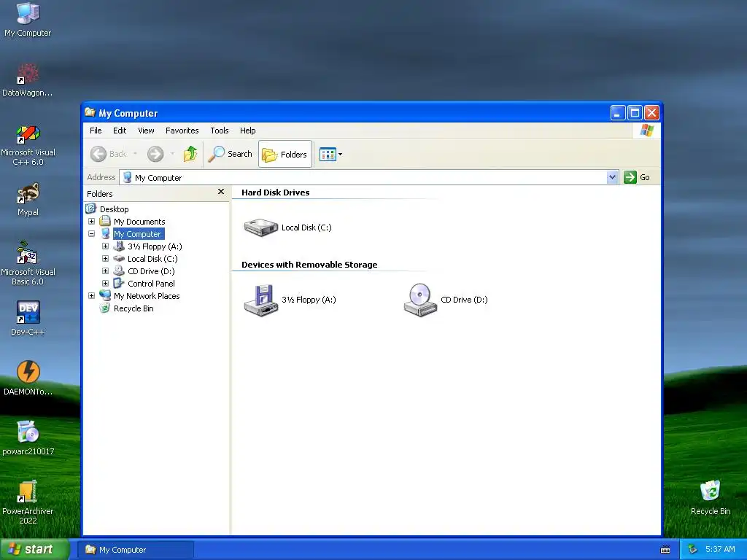Select Microsoft Visual C++ 6.0 desktop icon
Screen dimensions: 747x560
tap(28, 145)
